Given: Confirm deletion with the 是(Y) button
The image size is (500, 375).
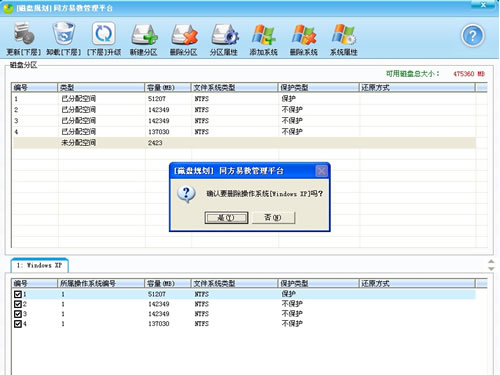Looking at the screenshot, I should tap(226, 218).
